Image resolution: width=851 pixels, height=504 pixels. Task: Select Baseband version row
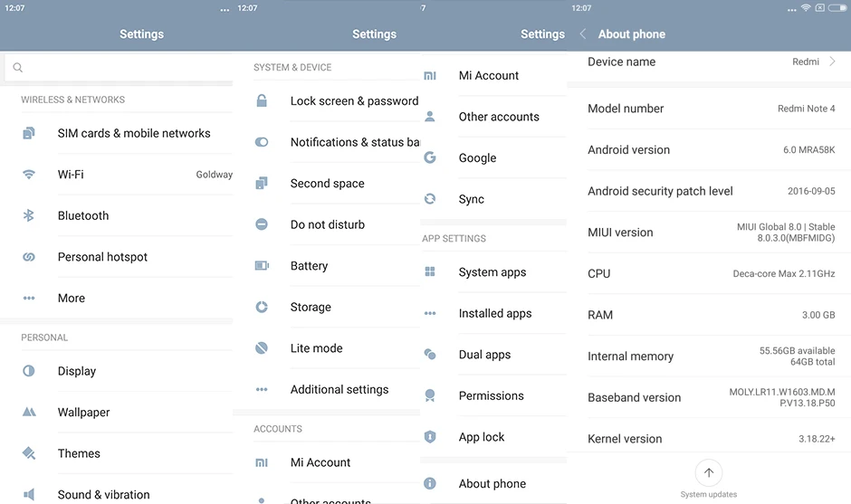point(709,397)
